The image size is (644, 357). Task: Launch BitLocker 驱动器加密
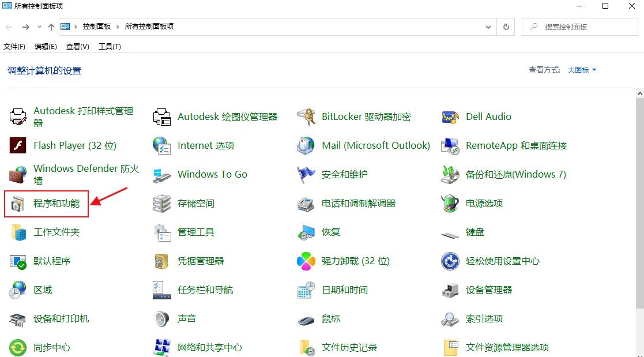(x=367, y=116)
